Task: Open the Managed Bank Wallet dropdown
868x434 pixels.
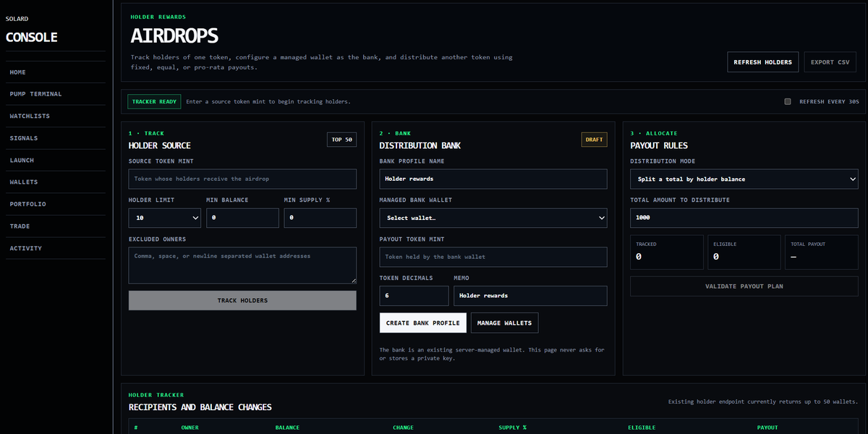Action: [x=493, y=218]
